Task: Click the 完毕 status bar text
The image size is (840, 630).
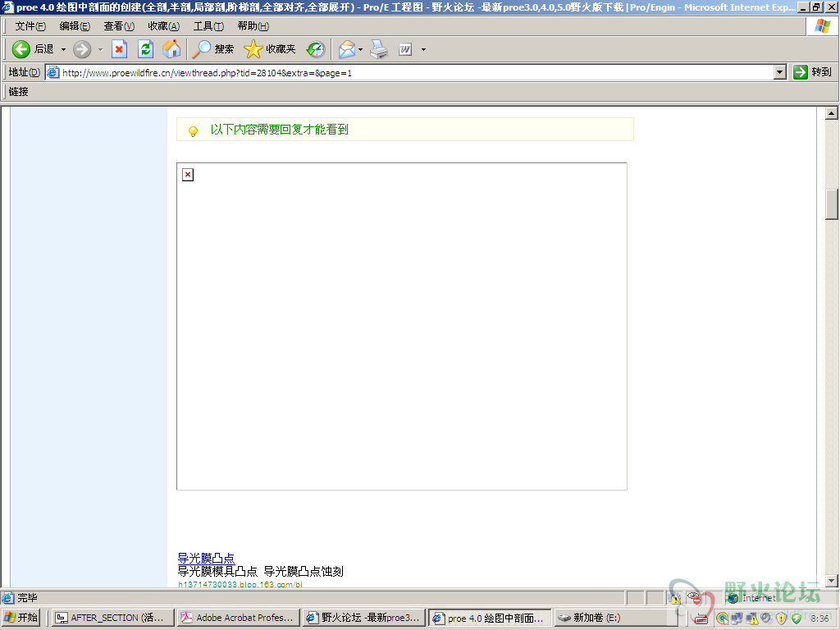Action: 27,598
